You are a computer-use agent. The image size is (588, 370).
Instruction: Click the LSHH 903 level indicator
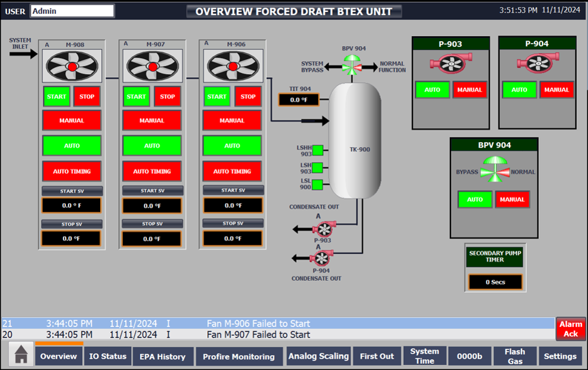click(x=318, y=150)
